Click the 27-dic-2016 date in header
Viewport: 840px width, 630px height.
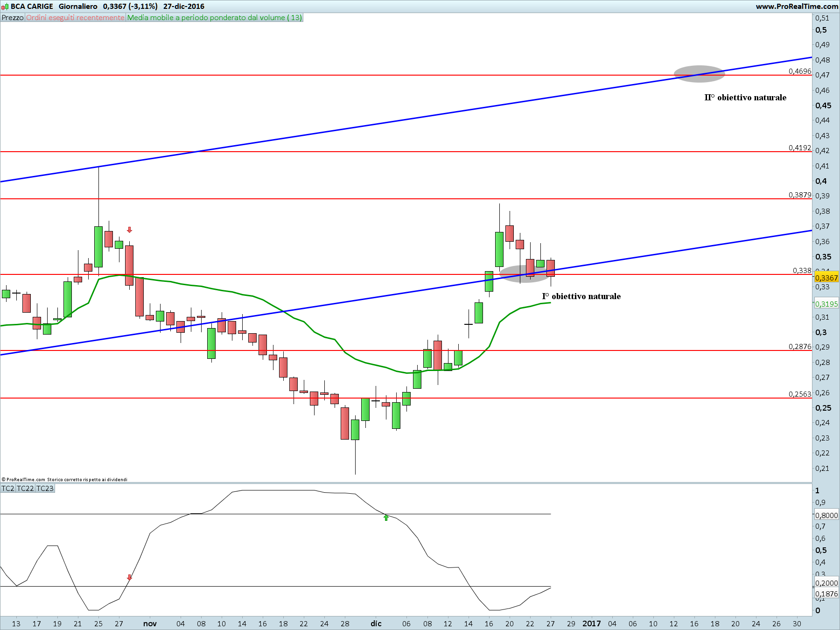[184, 7]
